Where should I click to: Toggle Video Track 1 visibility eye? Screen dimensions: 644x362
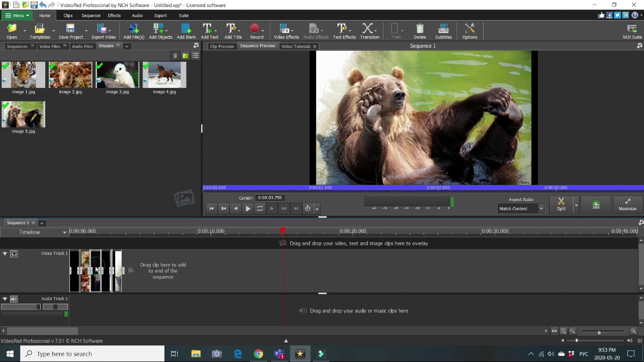coord(14,253)
